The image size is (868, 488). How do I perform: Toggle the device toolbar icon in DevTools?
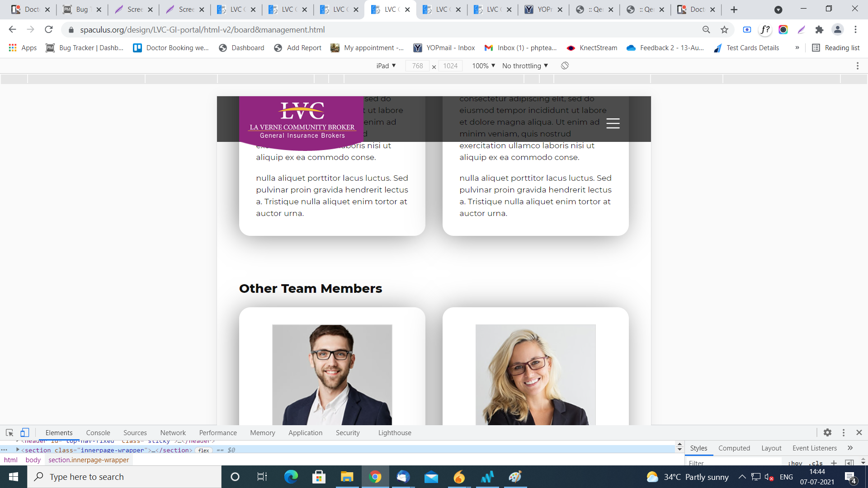point(25,432)
